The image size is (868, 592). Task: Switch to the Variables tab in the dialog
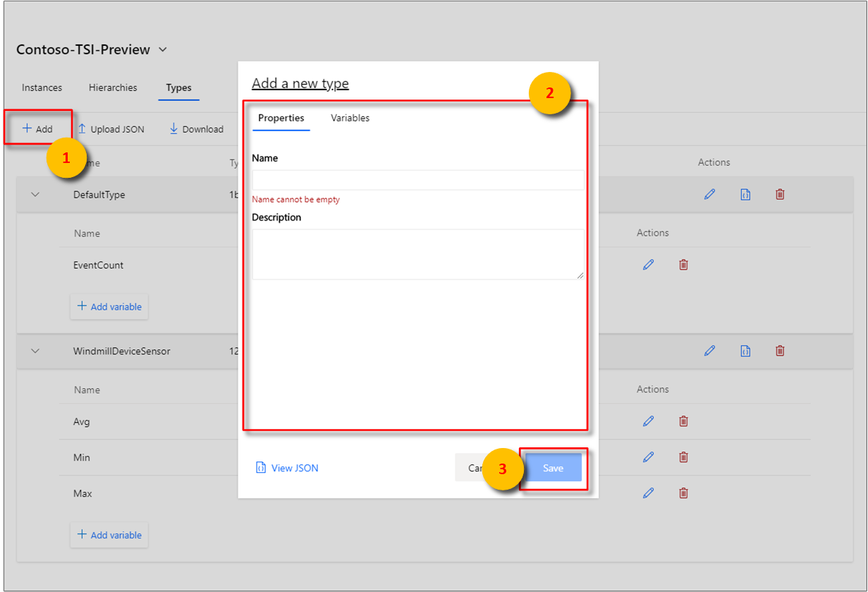click(x=350, y=118)
